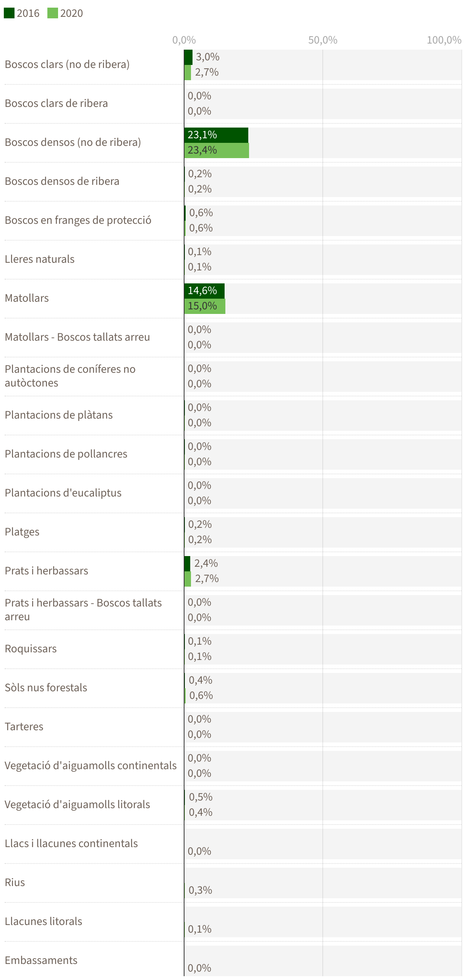Screen dimensions: 466x980
Task: Select the Sòls nus forestals label
Action: coord(46,688)
